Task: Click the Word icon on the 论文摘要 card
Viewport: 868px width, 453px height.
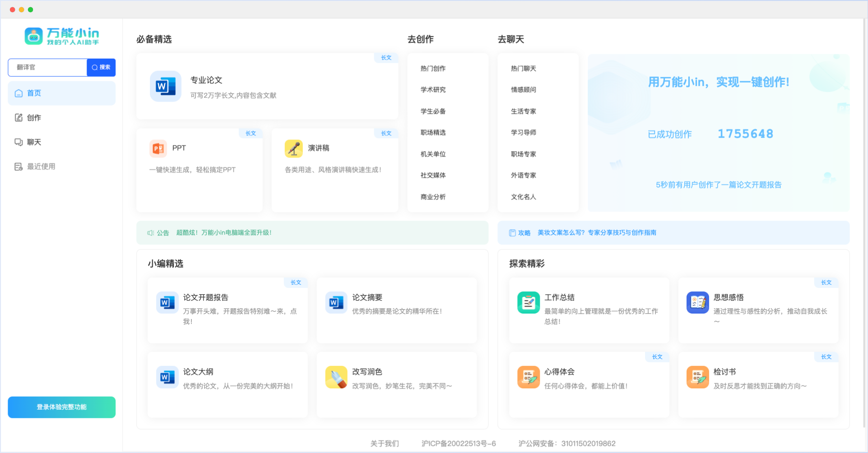Action: coord(336,302)
